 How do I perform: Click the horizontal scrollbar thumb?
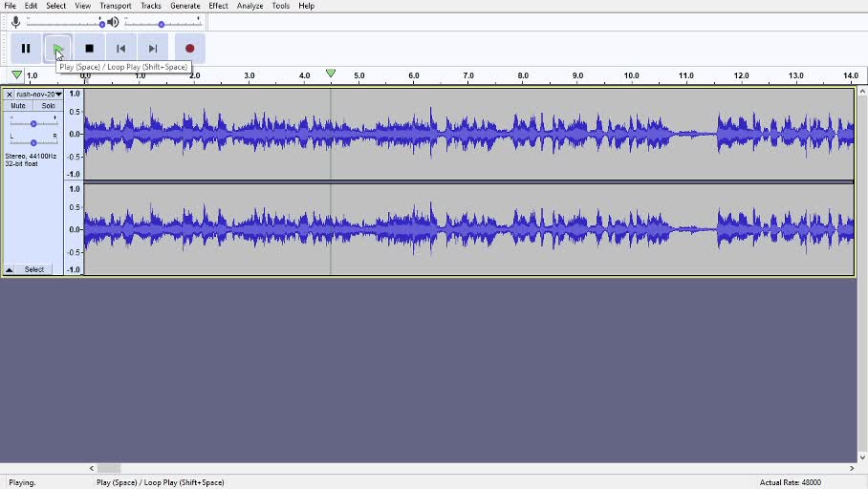[x=109, y=468]
